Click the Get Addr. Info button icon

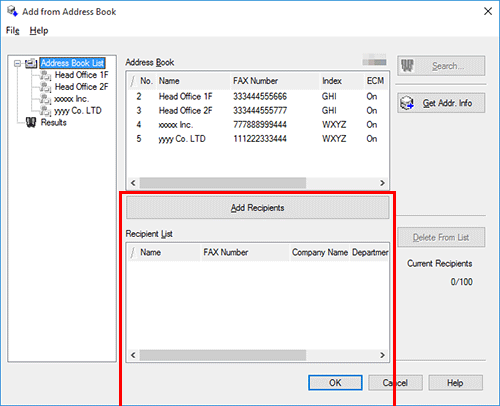pyautogui.click(x=407, y=103)
